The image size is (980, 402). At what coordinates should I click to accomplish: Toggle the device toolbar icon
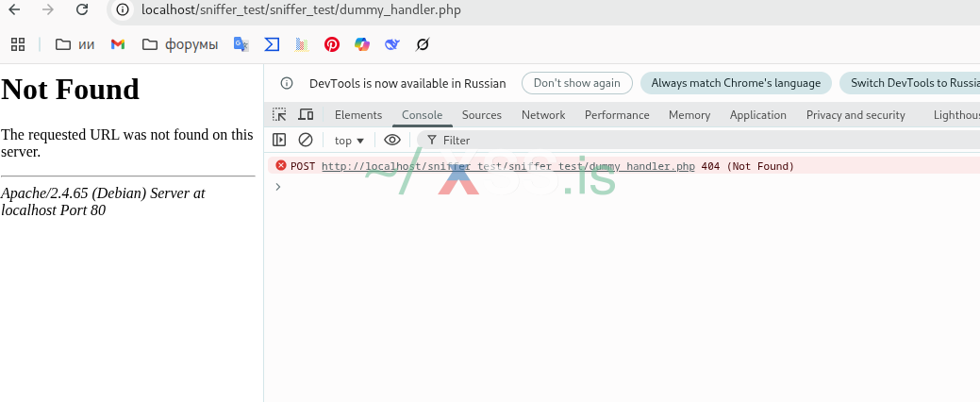[306, 115]
